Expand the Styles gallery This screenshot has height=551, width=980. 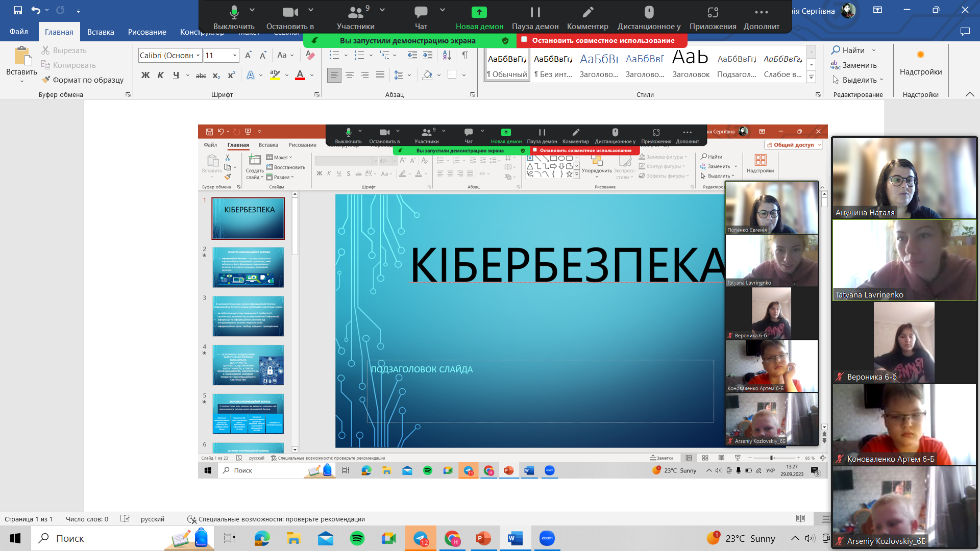pos(811,77)
